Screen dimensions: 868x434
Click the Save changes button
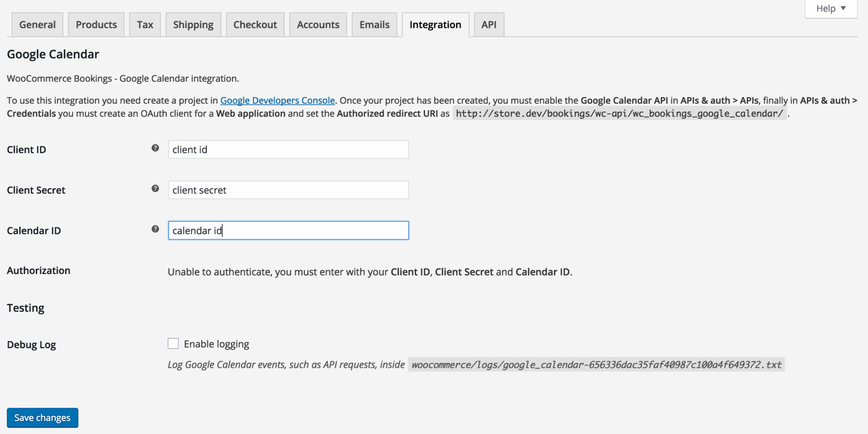coord(42,417)
